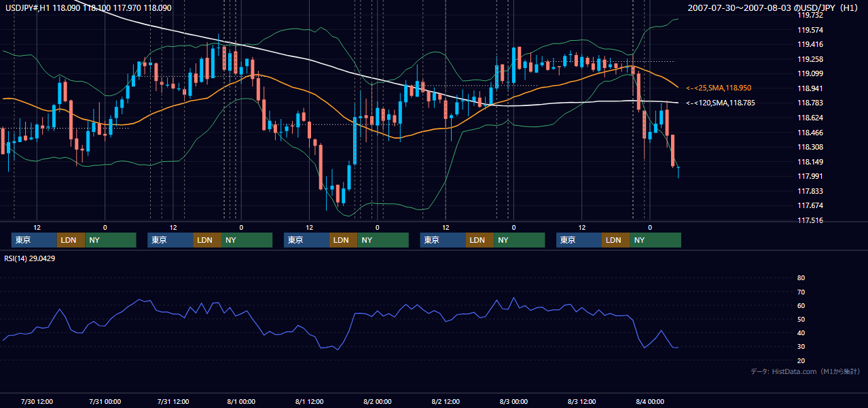
Task: Click price axis value 119.732
Action: [811, 15]
